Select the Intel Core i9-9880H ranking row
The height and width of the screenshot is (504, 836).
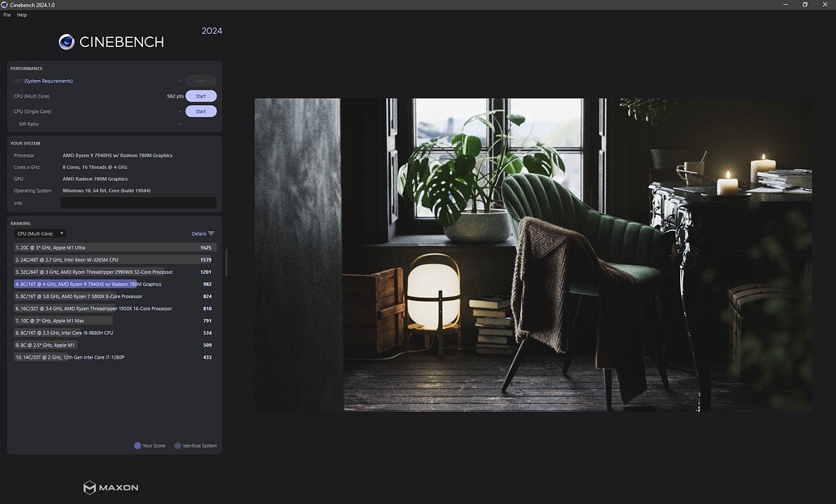click(x=115, y=333)
